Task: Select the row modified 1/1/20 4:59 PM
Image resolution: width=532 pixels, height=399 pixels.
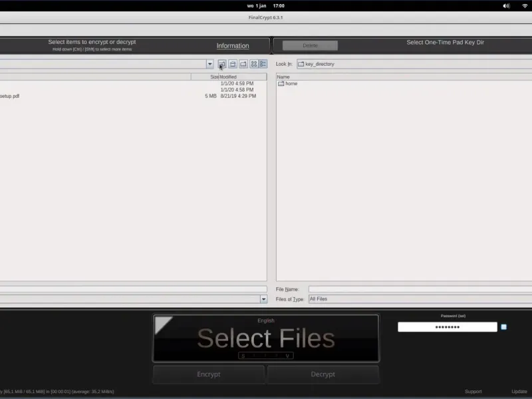Action: pyautogui.click(x=134, y=84)
